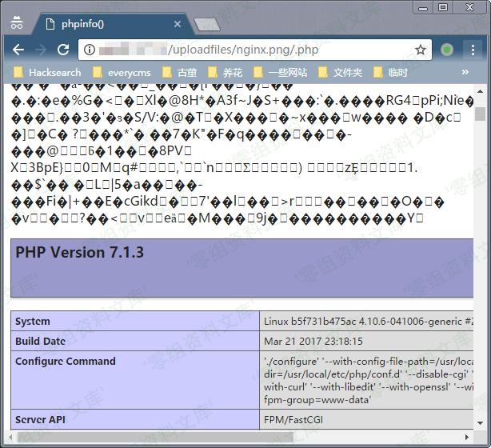The image size is (491, 448).
Task: Reload the phpinfo page
Action: (x=62, y=50)
